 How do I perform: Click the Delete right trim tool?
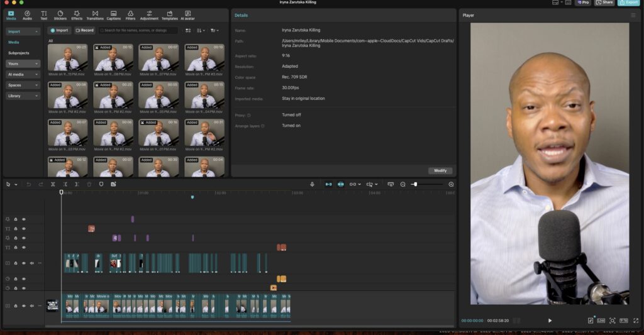click(x=77, y=184)
